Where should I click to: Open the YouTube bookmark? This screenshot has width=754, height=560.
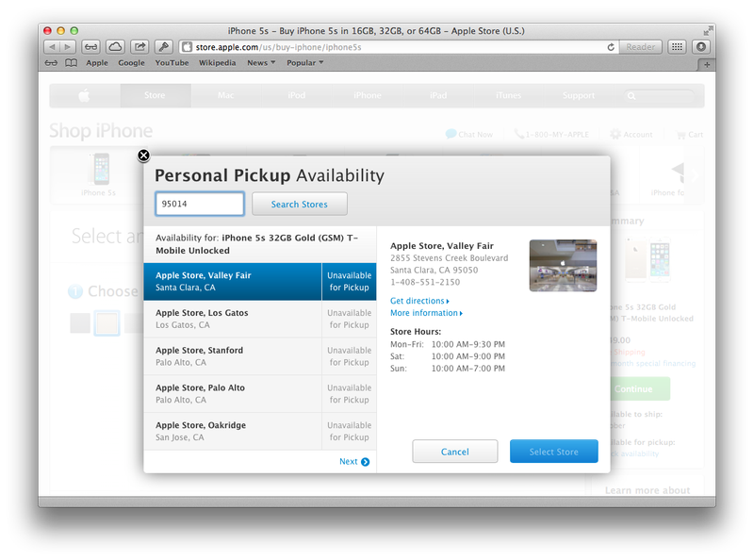172,63
